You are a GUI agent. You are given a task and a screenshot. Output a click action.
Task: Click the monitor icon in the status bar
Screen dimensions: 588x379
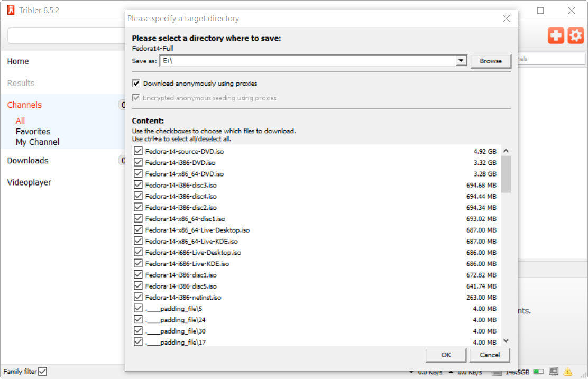tap(554, 372)
